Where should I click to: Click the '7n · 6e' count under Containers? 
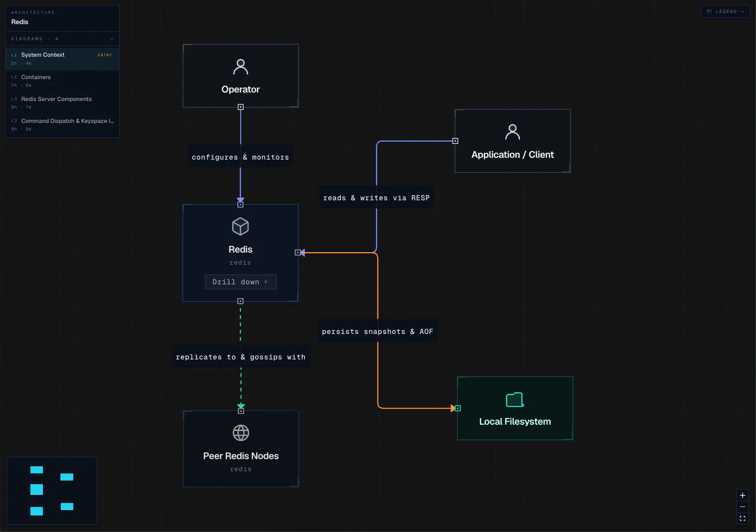pyautogui.click(x=21, y=85)
